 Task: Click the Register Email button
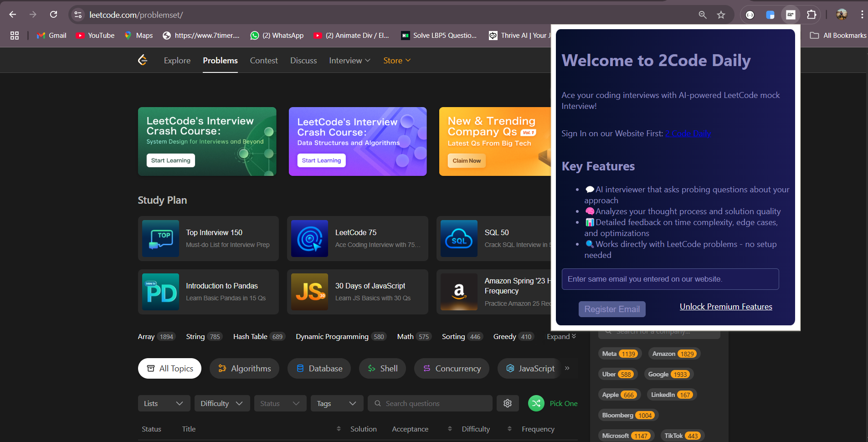pos(612,309)
